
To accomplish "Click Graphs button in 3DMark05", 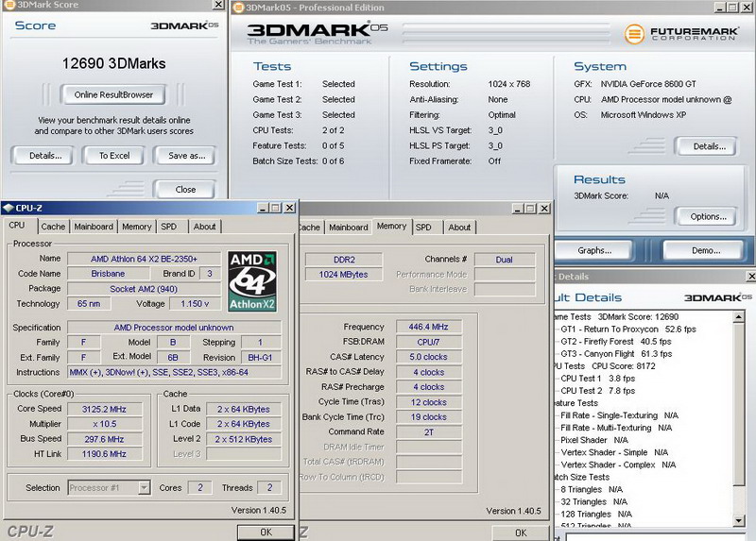I will (x=594, y=250).
